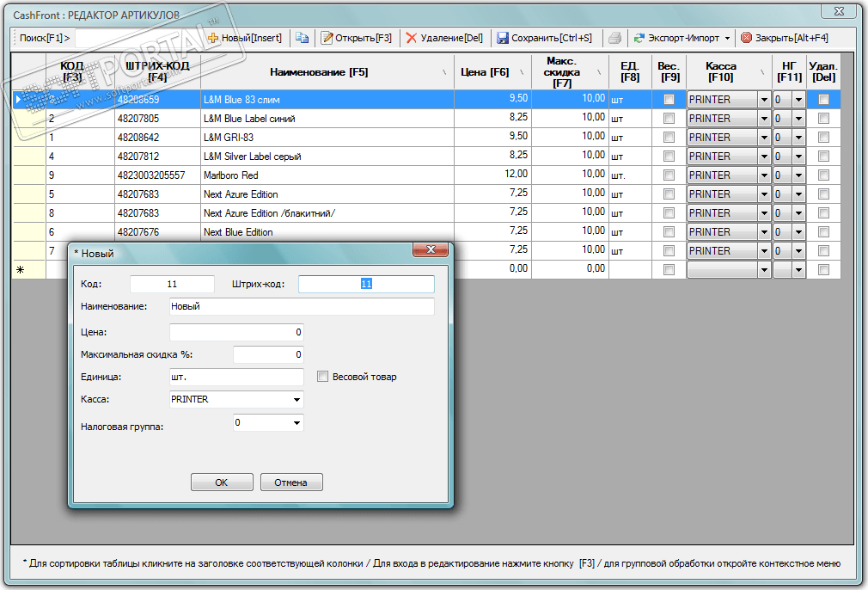Focus the Поиск[F1] search field
Viewport: 868px width, 590px height.
tap(138, 38)
